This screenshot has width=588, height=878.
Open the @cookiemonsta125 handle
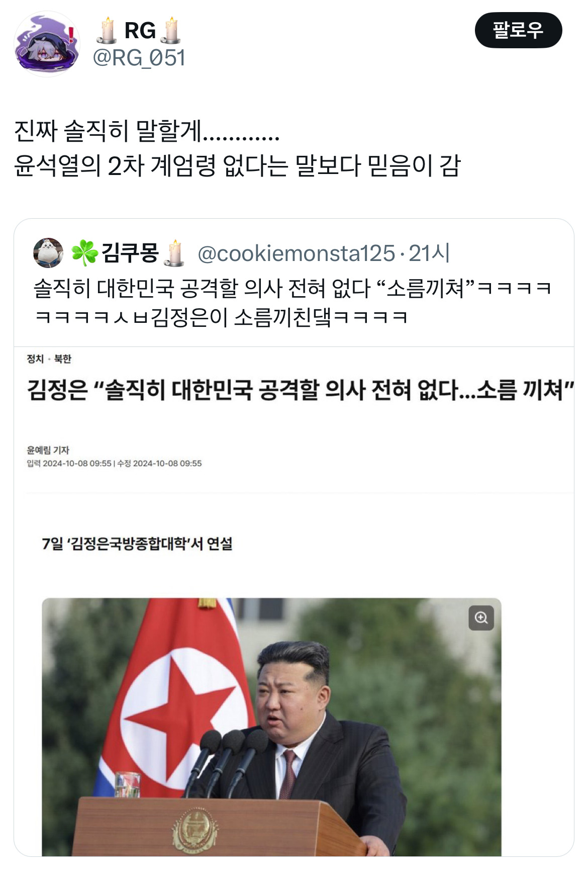pyautogui.click(x=297, y=253)
